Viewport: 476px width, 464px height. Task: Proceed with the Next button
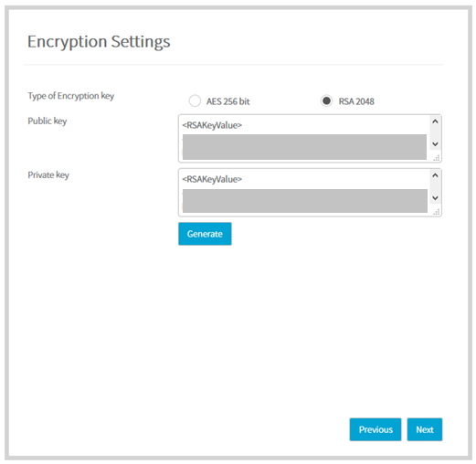tap(425, 429)
